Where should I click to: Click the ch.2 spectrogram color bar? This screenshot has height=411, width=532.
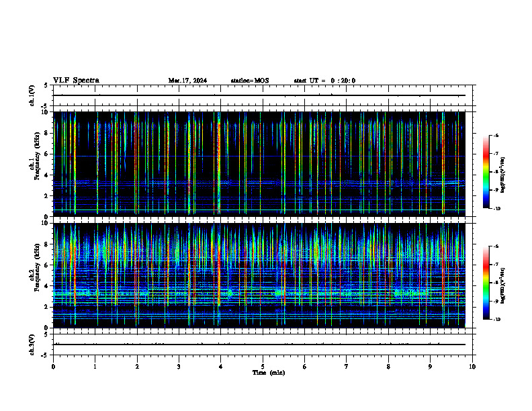click(x=486, y=283)
